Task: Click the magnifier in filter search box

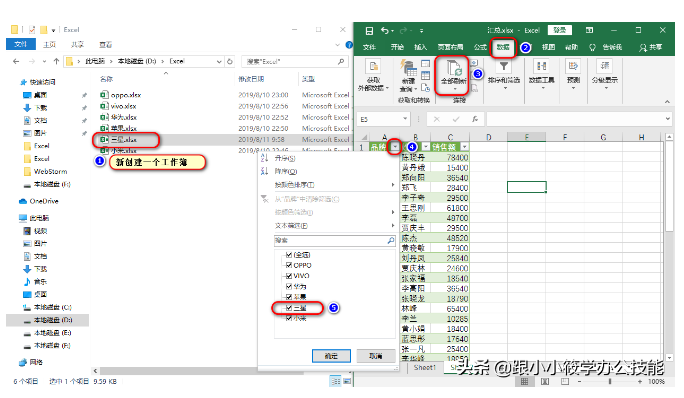Action: [x=390, y=240]
